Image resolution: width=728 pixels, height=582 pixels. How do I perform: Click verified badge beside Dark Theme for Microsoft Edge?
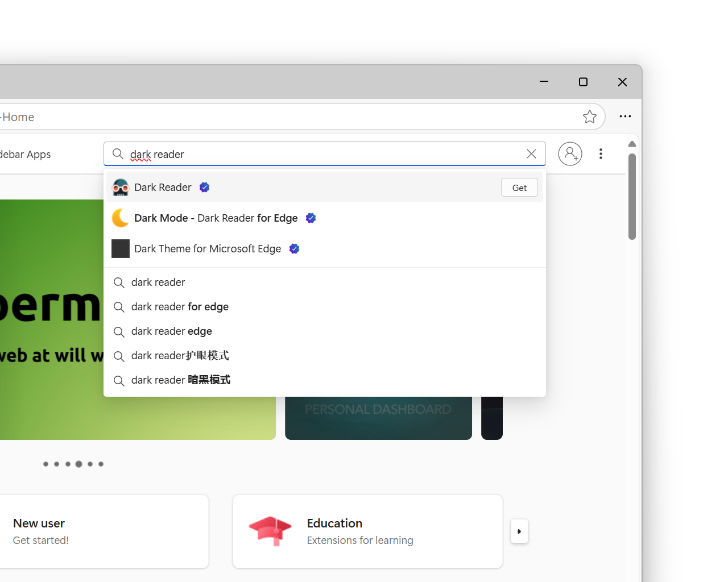295,249
